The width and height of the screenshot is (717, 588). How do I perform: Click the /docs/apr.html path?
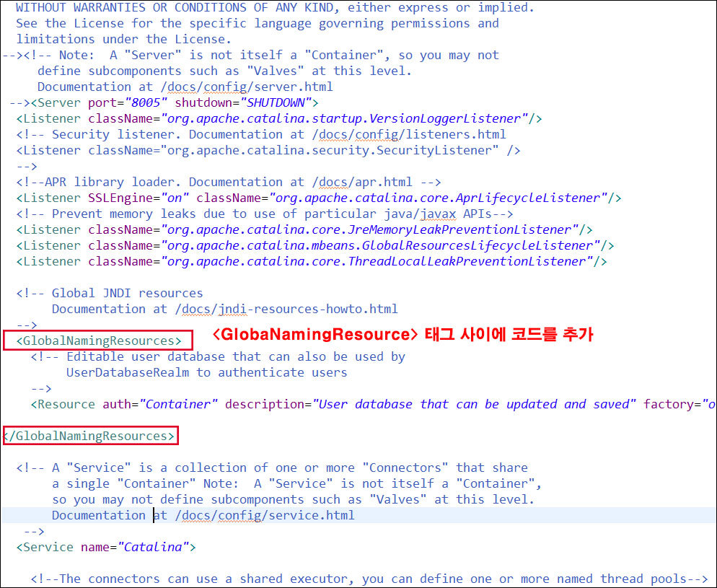click(x=362, y=182)
